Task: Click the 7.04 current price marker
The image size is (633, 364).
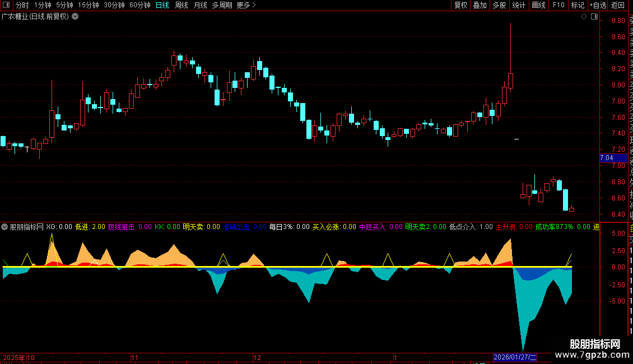Action: point(613,158)
